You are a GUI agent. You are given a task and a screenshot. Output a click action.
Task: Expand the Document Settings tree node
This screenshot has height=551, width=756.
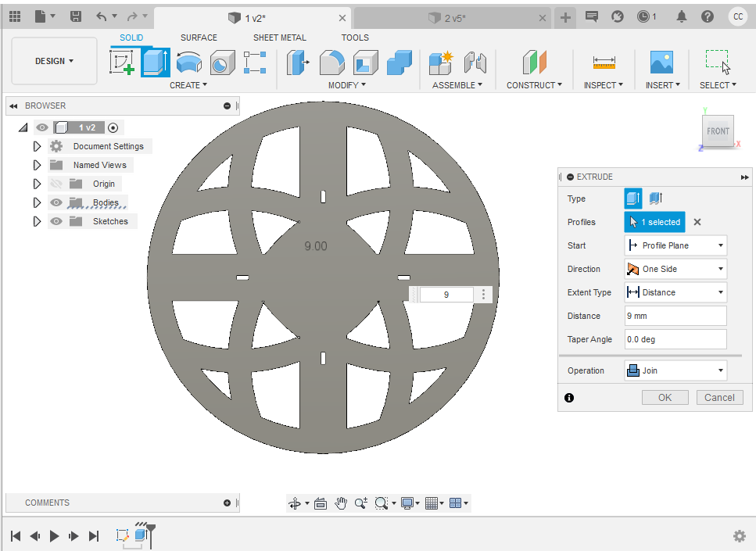[37, 146]
